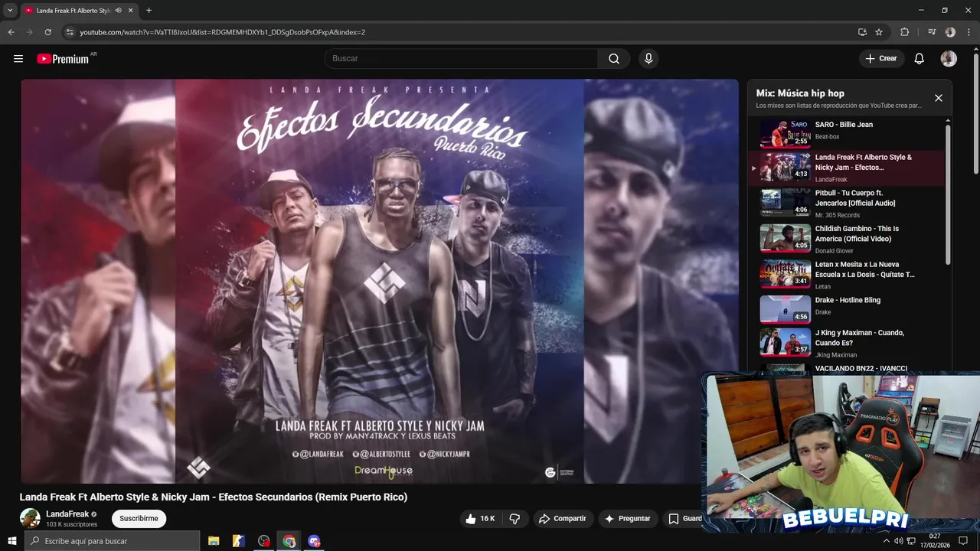This screenshot has height=551, width=980.
Task: Open Chrome extensions puzzle icon
Action: coord(905,32)
